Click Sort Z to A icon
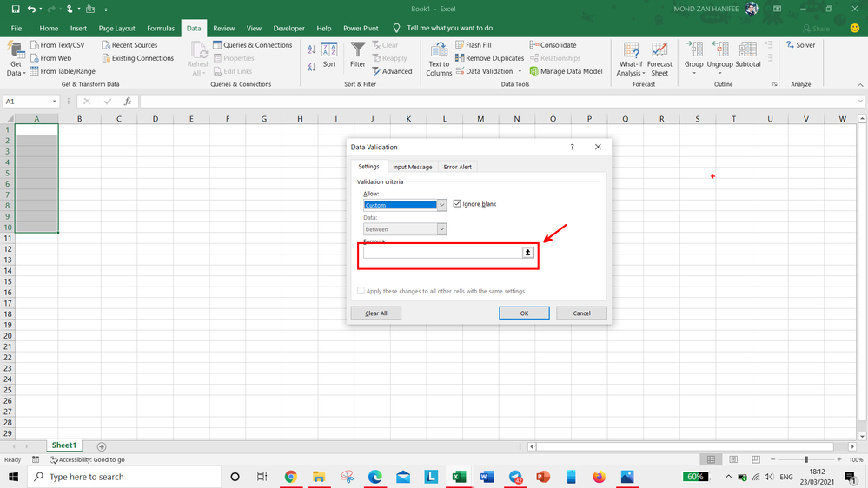 click(312, 66)
